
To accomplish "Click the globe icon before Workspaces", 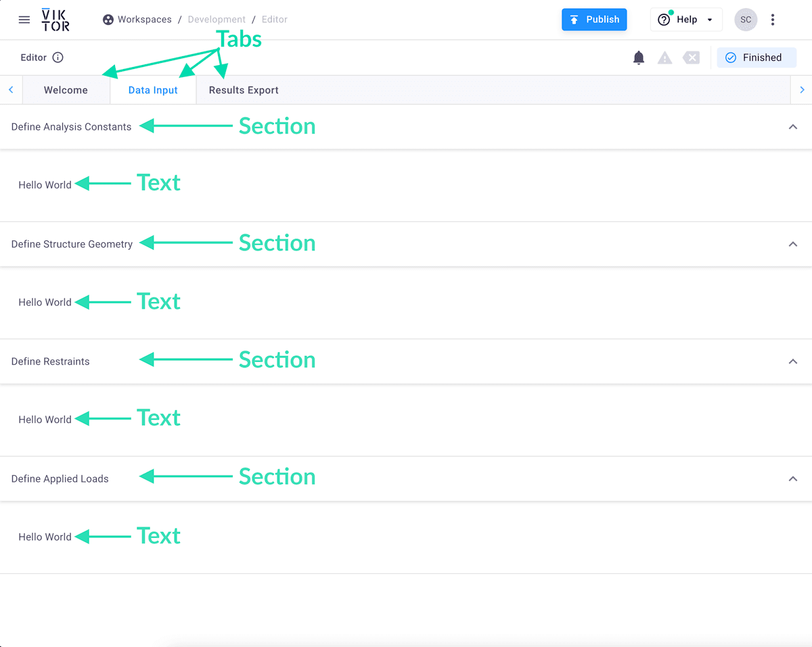I will click(x=108, y=19).
